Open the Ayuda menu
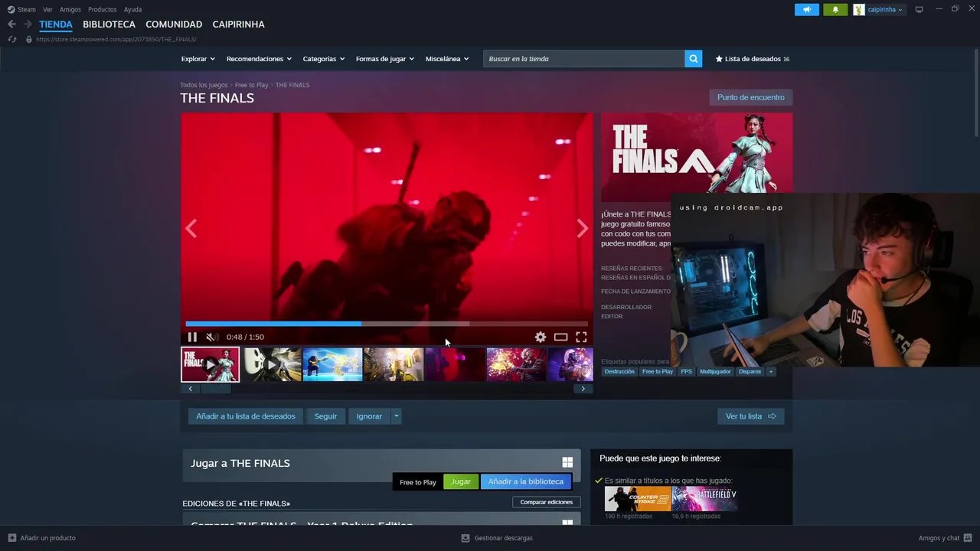The width and height of the screenshot is (980, 551). (132, 9)
